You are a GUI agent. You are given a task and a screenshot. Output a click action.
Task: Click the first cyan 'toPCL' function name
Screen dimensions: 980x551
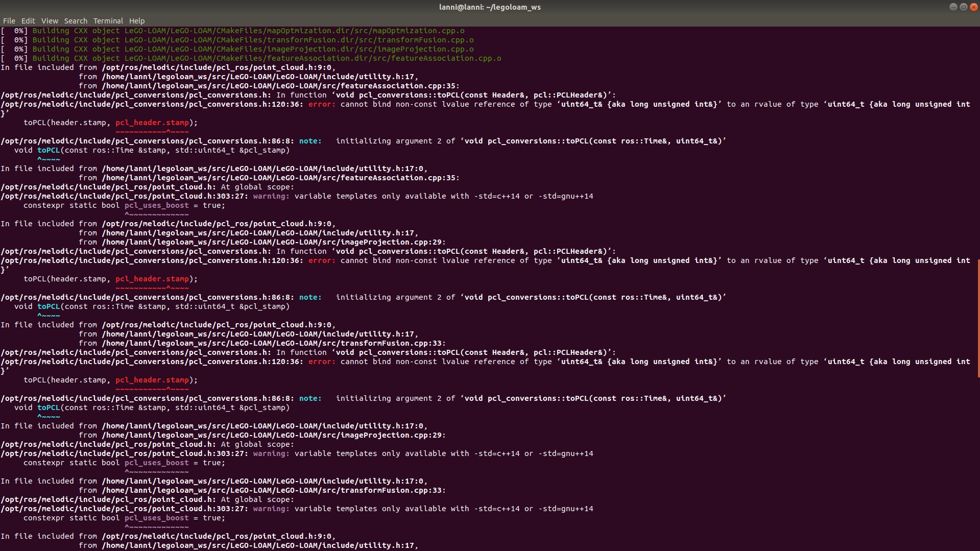pyautogui.click(x=49, y=150)
